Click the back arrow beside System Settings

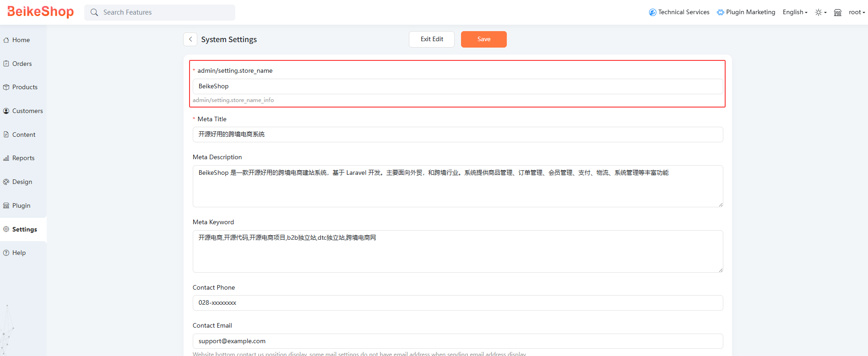[190, 39]
